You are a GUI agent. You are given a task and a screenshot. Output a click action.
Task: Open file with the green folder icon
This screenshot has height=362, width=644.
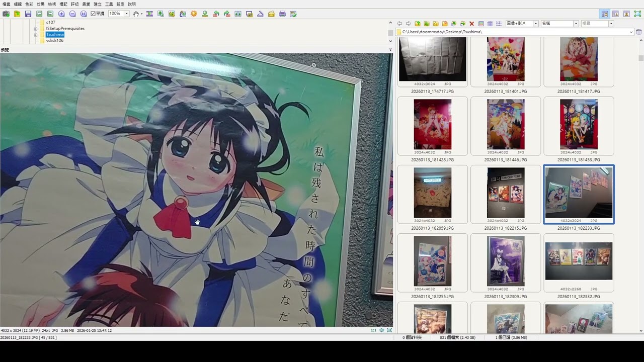pyautogui.click(x=17, y=14)
